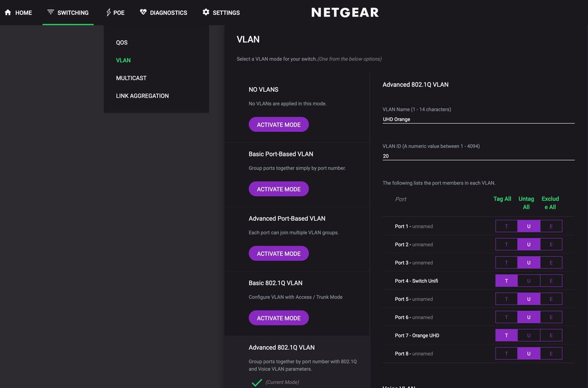
Task: Click Exclude All ports link
Action: click(550, 203)
